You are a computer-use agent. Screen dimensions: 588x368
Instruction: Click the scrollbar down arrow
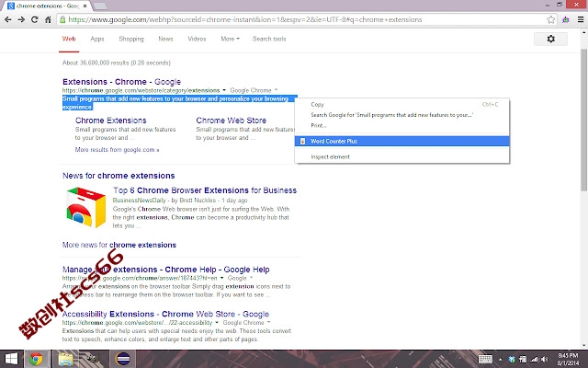click(x=584, y=346)
